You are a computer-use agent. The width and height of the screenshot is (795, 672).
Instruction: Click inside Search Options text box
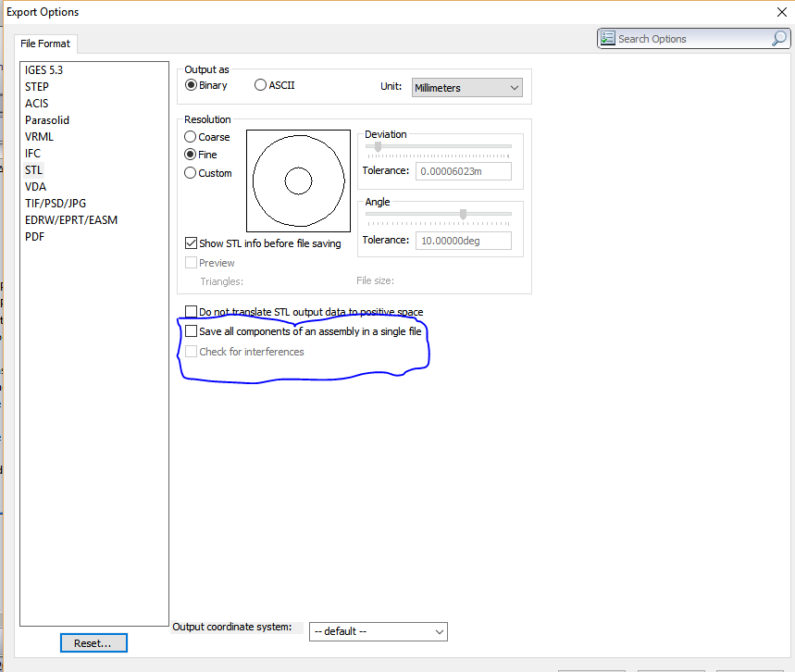point(689,39)
